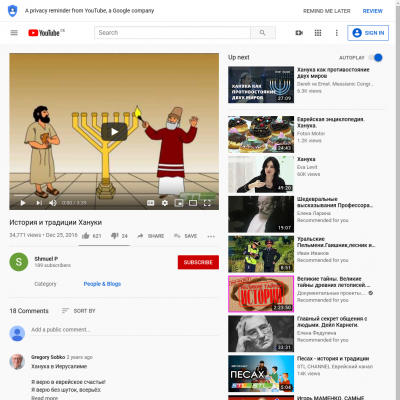Viewport: 400px width, 400px height.
Task: Click the '199 subscribers' text
Action: click(x=53, y=265)
